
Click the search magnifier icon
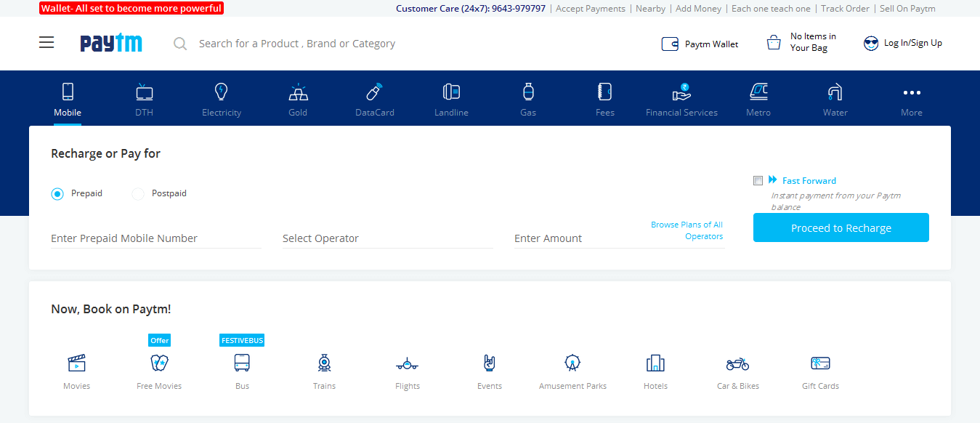coord(180,44)
